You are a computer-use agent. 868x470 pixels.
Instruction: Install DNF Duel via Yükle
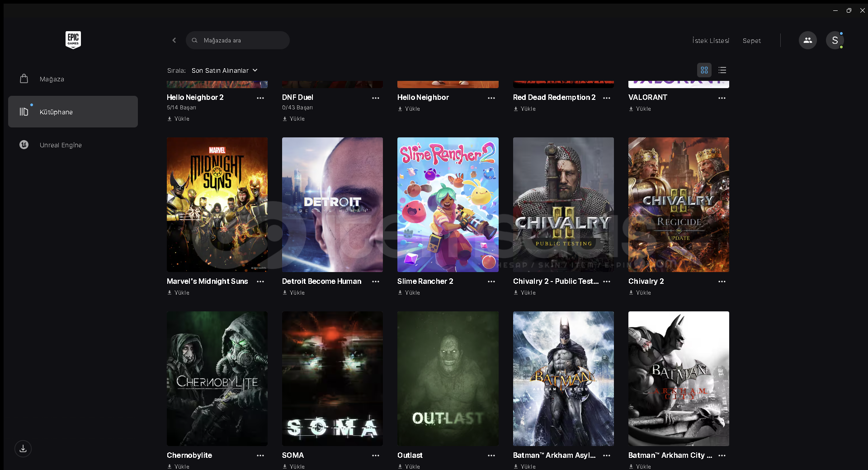click(293, 119)
